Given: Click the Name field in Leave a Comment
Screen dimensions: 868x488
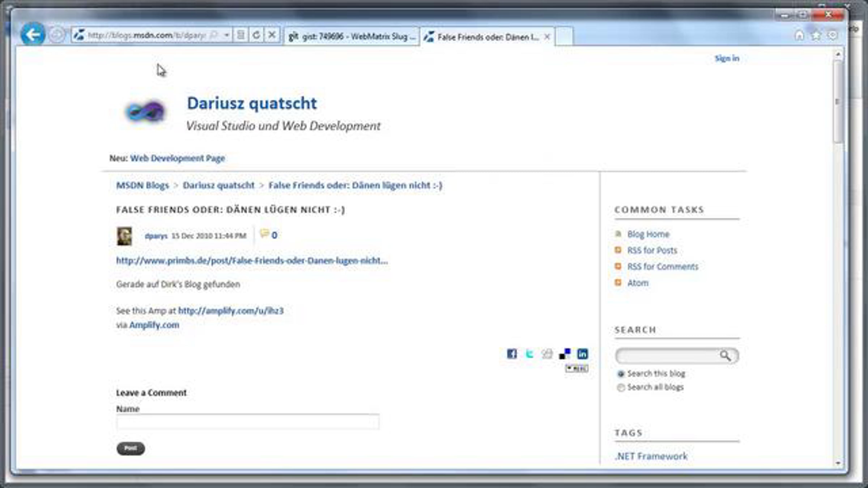Looking at the screenshot, I should coord(248,422).
